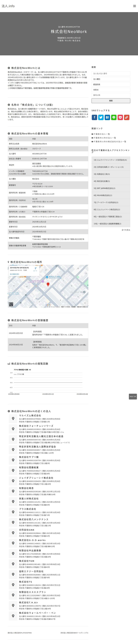Click the pin icon beside 合同会社GNK
Viewport: 138px width, 644px height.
click(x=13, y=533)
